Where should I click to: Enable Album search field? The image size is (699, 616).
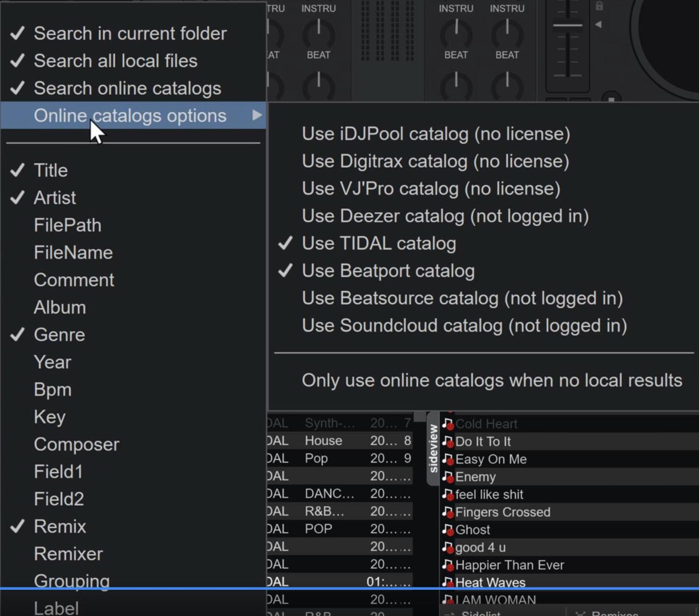[x=133, y=307]
